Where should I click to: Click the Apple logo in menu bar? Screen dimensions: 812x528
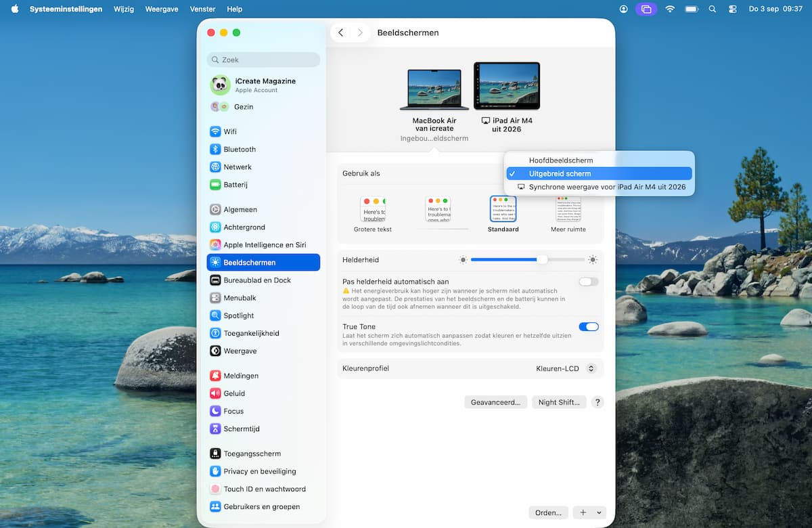15,9
